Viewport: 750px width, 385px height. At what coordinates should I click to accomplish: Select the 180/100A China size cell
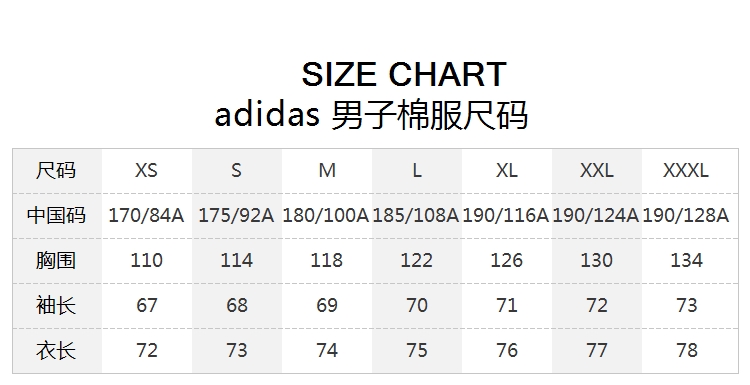tap(326, 215)
